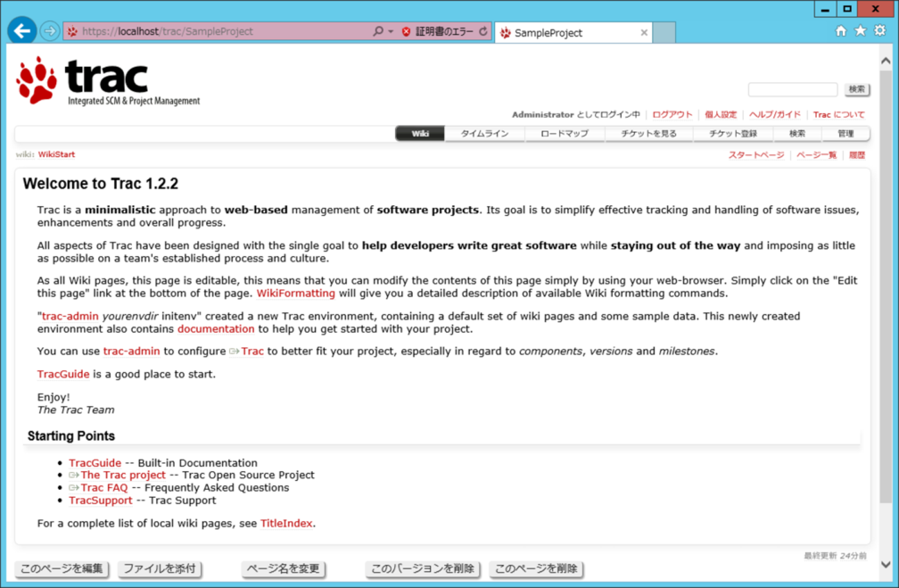
Task: Click the 証明書のエラー certificate warning
Action: [438, 32]
